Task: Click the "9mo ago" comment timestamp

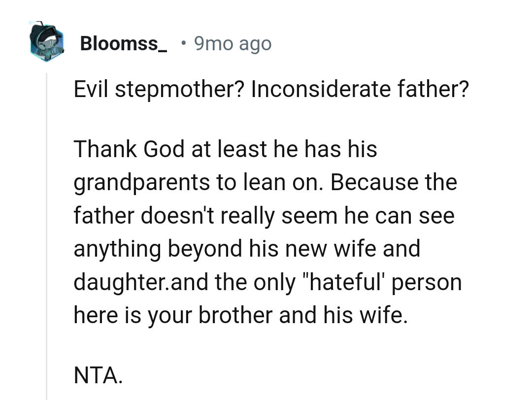Action: point(233,44)
